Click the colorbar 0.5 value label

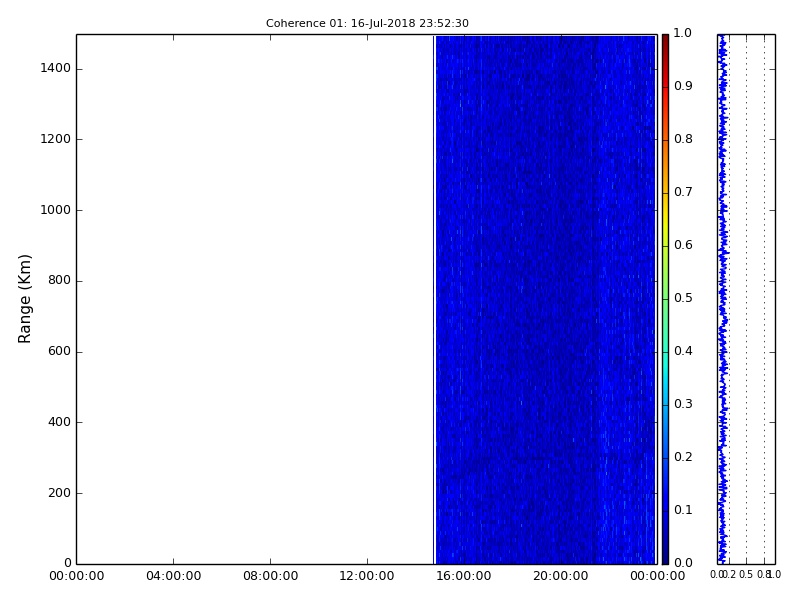click(x=683, y=298)
